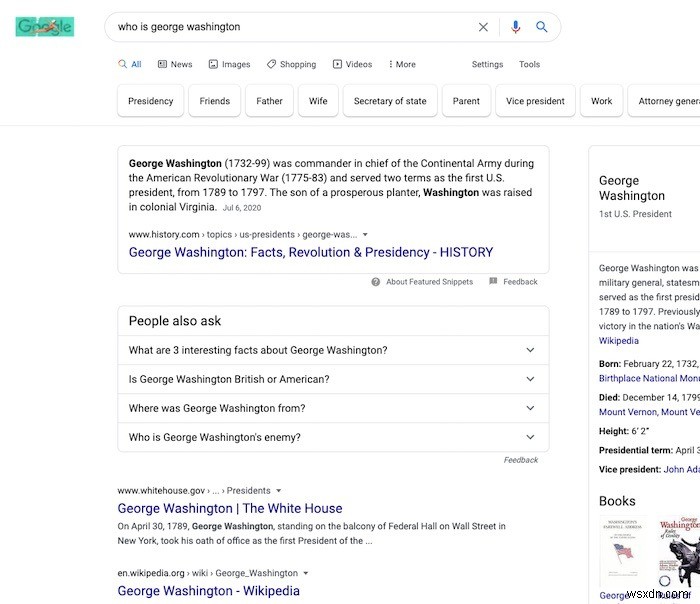This screenshot has width=700, height=604.
Task: Open the Shopping tab
Action: tap(292, 64)
